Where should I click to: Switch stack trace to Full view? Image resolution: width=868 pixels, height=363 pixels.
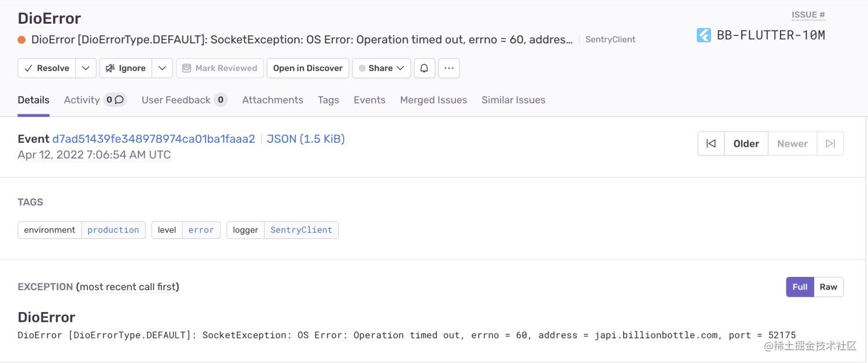(800, 287)
